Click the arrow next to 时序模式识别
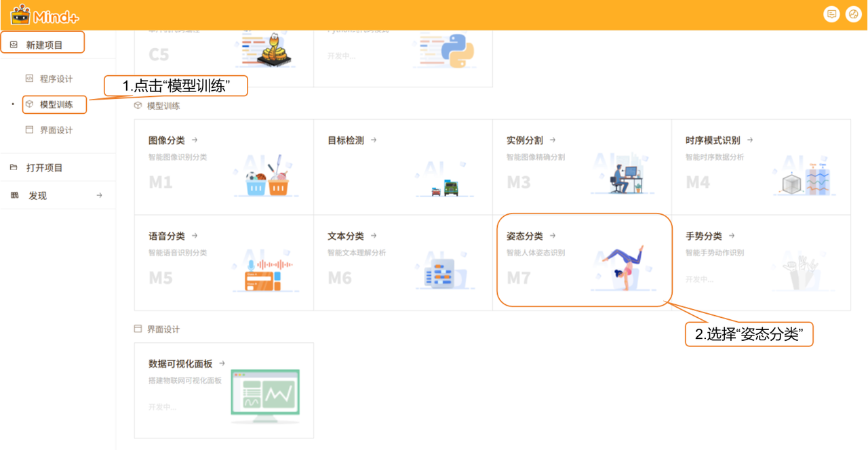 [750, 140]
